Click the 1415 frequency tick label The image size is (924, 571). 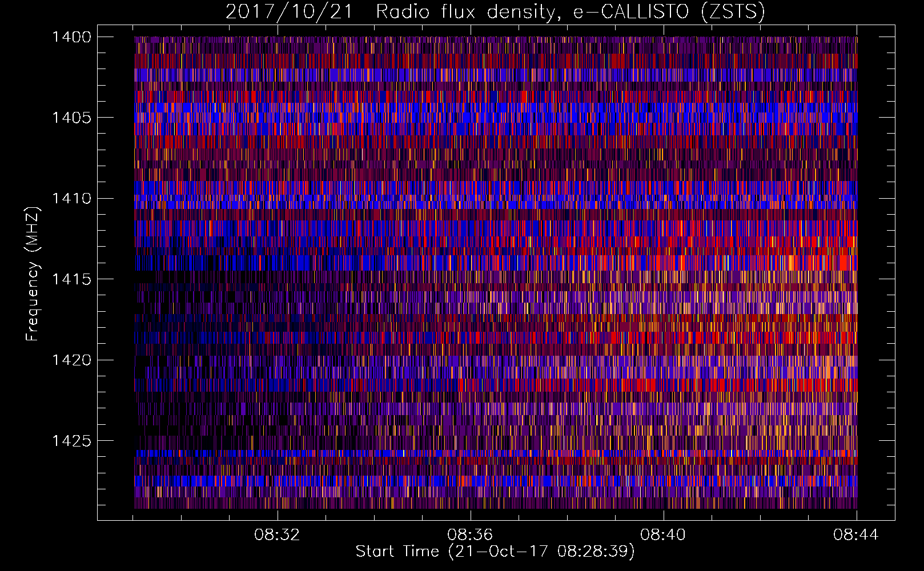pos(71,279)
